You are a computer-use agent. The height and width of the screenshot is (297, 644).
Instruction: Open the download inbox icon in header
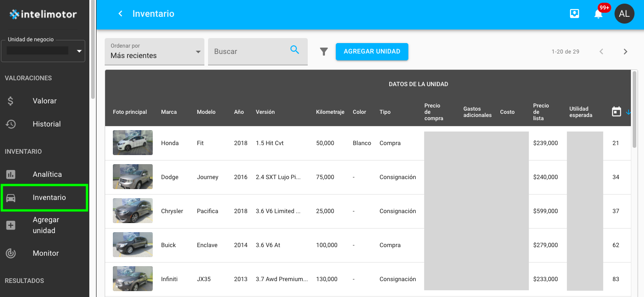(x=575, y=14)
